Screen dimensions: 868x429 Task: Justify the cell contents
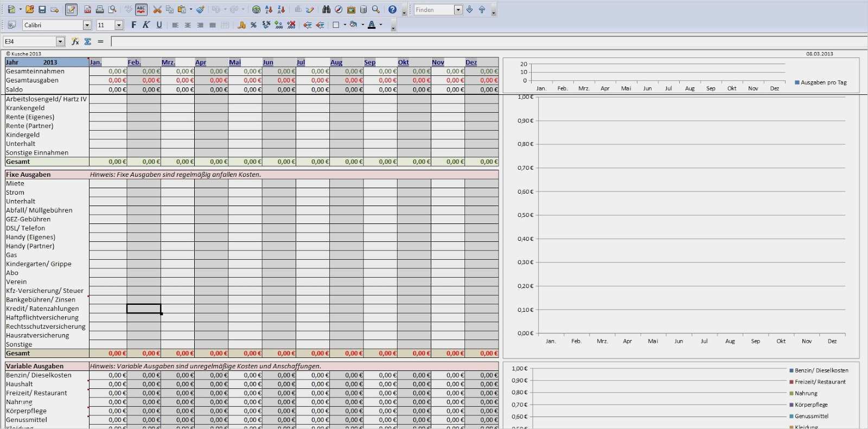[x=213, y=25]
